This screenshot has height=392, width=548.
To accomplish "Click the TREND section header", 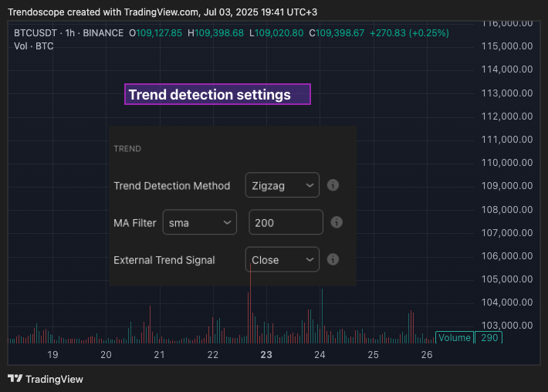I will click(x=127, y=149).
